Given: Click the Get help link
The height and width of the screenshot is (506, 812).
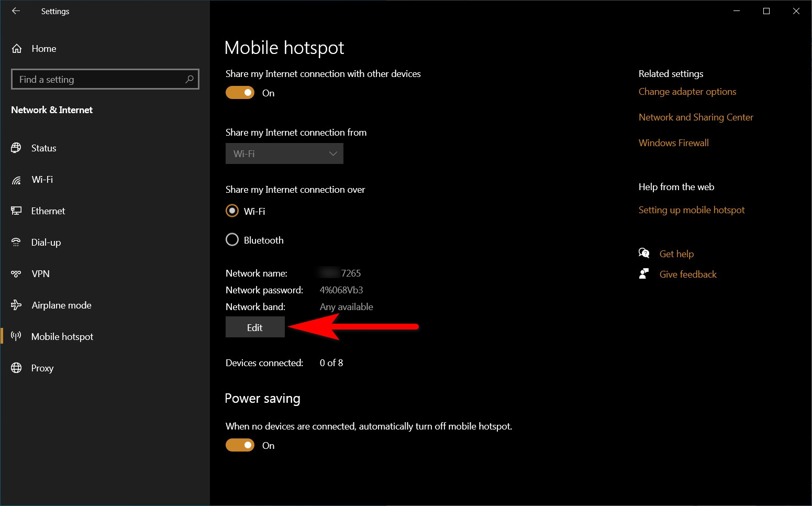Looking at the screenshot, I should (676, 254).
